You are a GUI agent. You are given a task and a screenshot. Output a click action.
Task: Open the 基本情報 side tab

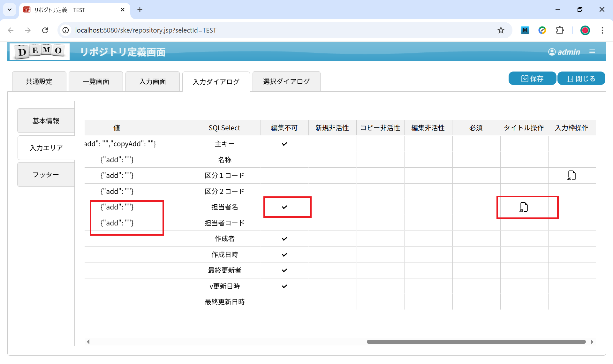click(x=46, y=121)
